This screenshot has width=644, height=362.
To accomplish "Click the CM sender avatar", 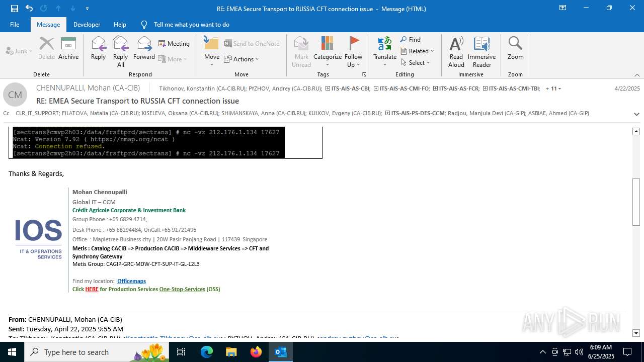I will [15, 95].
